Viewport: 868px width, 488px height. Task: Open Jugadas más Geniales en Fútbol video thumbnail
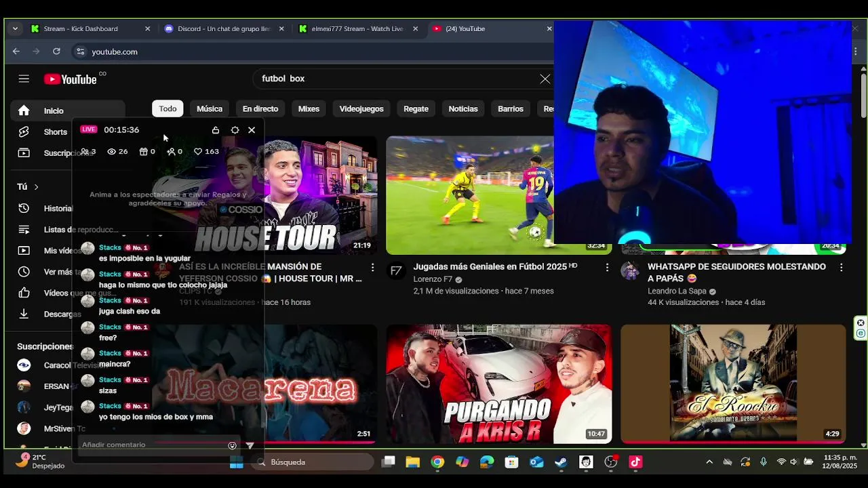pos(470,195)
